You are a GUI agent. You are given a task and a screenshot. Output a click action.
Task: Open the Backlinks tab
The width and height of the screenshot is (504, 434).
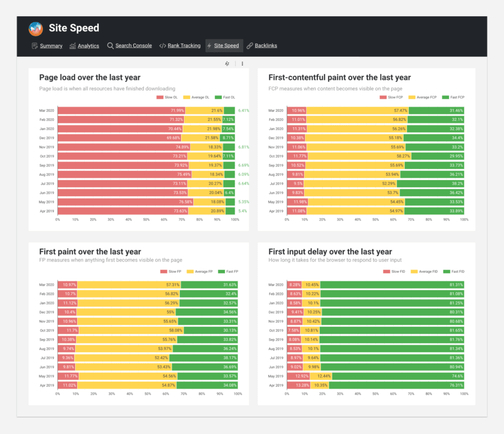tap(266, 46)
